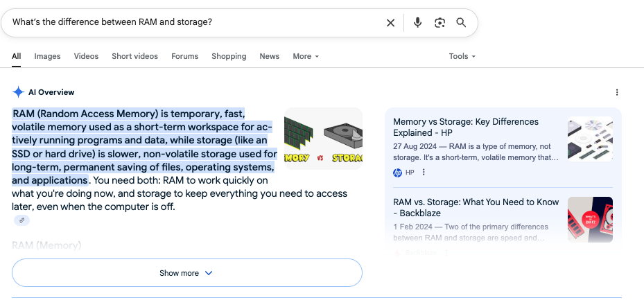The height and width of the screenshot is (307, 644).
Task: Open Backblaze RAM vs. Storage article
Action: tap(476, 207)
